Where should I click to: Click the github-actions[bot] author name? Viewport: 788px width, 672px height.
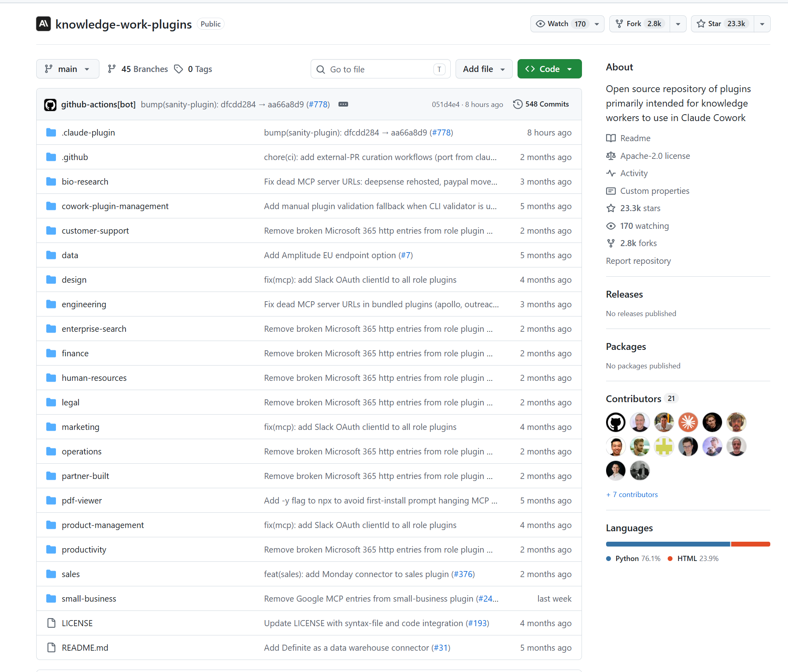(x=98, y=105)
